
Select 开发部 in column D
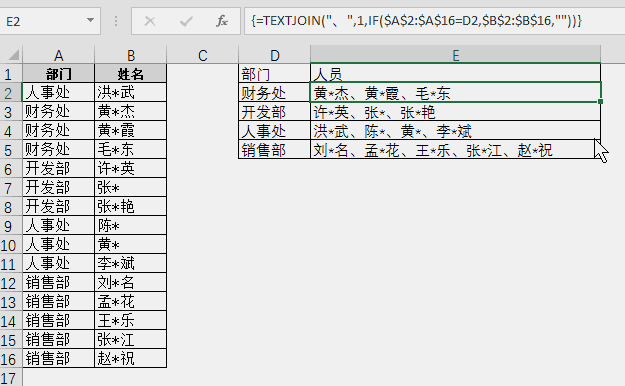point(274,112)
